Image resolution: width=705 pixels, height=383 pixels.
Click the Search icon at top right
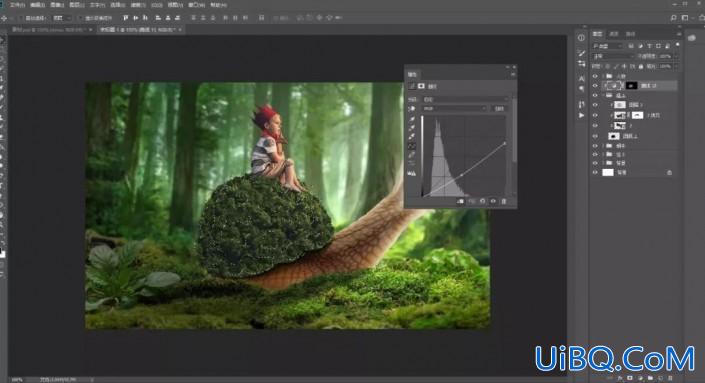coord(673,18)
